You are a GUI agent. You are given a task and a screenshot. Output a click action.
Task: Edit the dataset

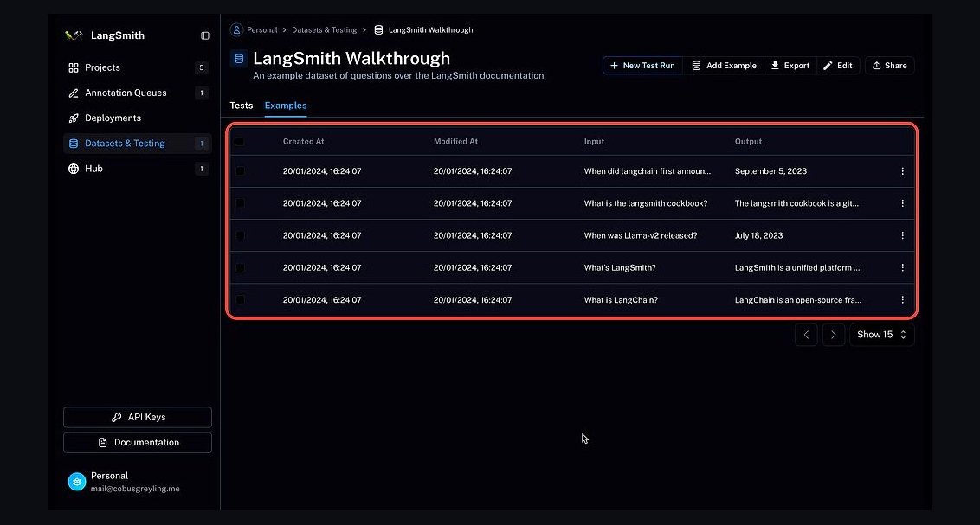(838, 66)
